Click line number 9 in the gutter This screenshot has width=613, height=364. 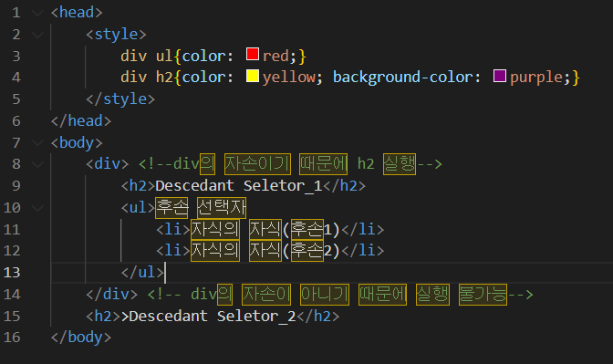[16, 186]
